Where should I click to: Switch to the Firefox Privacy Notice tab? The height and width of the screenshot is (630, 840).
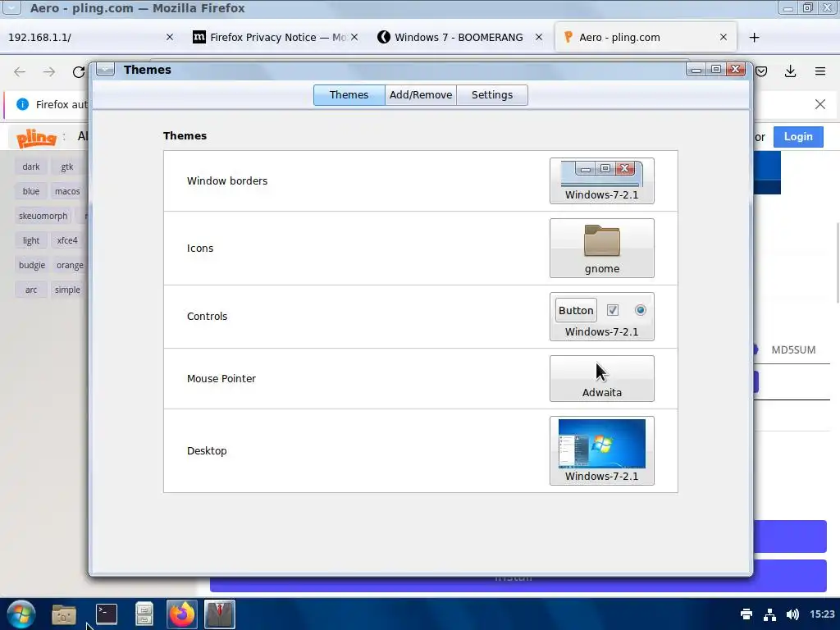(x=276, y=38)
